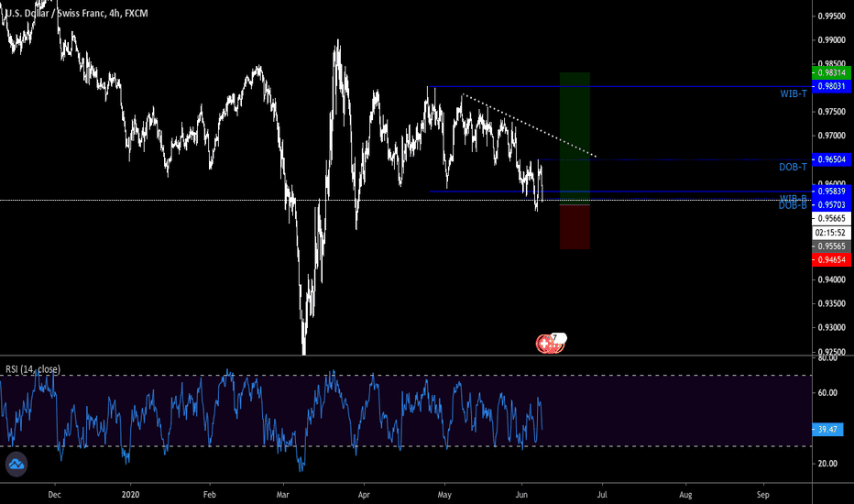Open the Swiss flag economic event marker
This screenshot has width=854, height=504.
[x=544, y=344]
